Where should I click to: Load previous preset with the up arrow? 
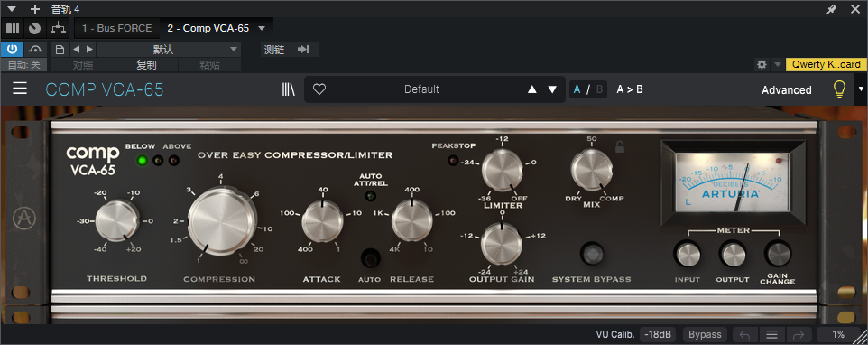coord(532,89)
